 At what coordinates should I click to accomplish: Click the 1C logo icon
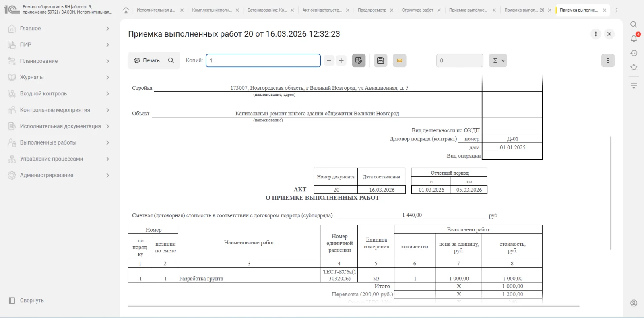pos(12,9)
